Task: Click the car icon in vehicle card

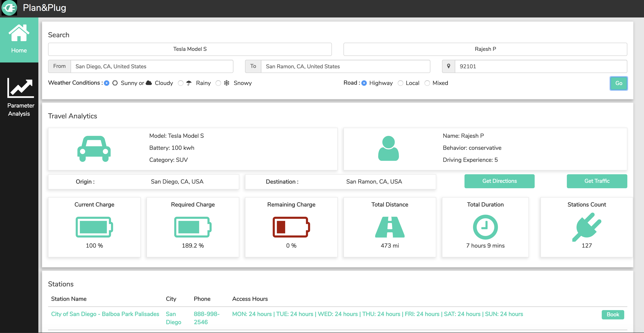Action: pos(94,149)
